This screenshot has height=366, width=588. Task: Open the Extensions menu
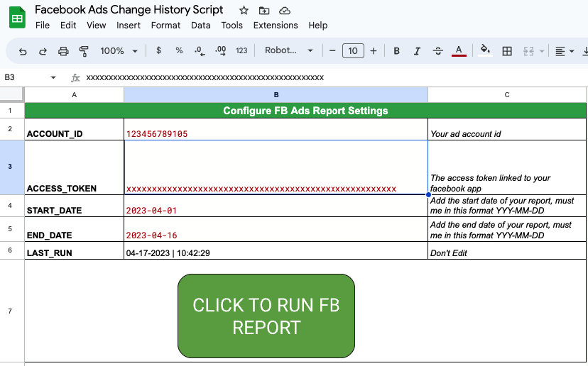point(276,25)
